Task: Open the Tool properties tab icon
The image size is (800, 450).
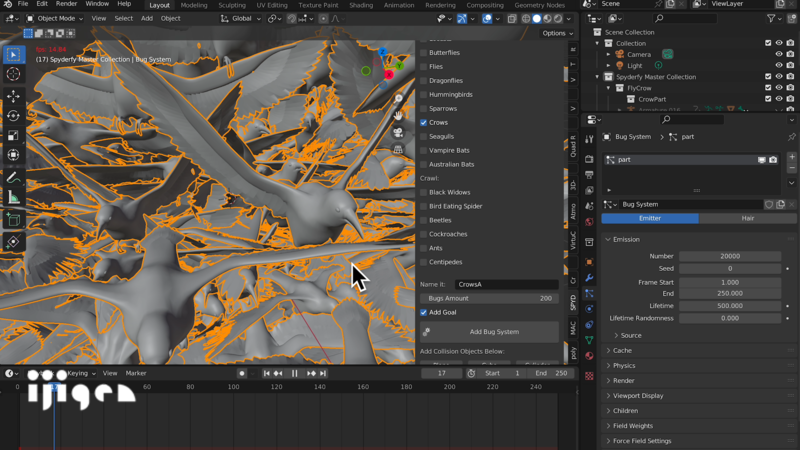Action: 589,139
